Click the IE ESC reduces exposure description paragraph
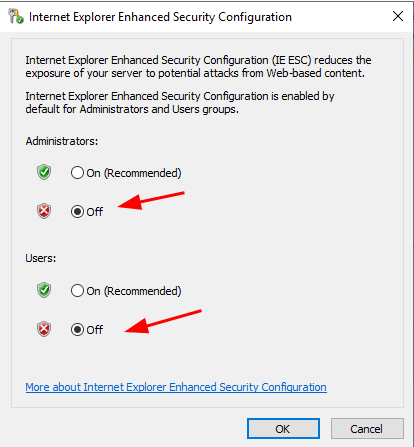The image size is (414, 447). [x=198, y=67]
